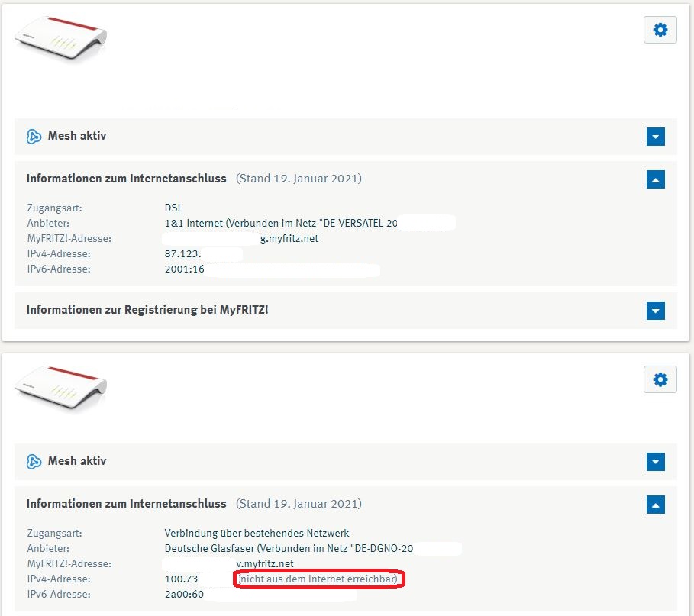Click 'Zugangsart:' label in the Glasfaser card

(54, 534)
